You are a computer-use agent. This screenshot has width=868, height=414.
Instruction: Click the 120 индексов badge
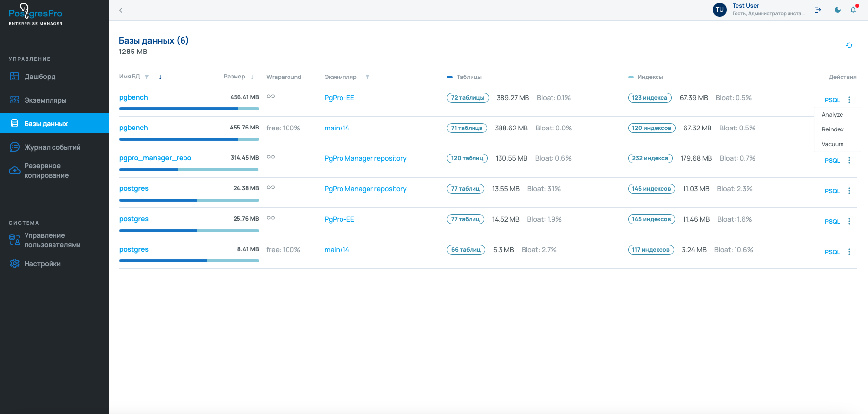pyautogui.click(x=652, y=128)
